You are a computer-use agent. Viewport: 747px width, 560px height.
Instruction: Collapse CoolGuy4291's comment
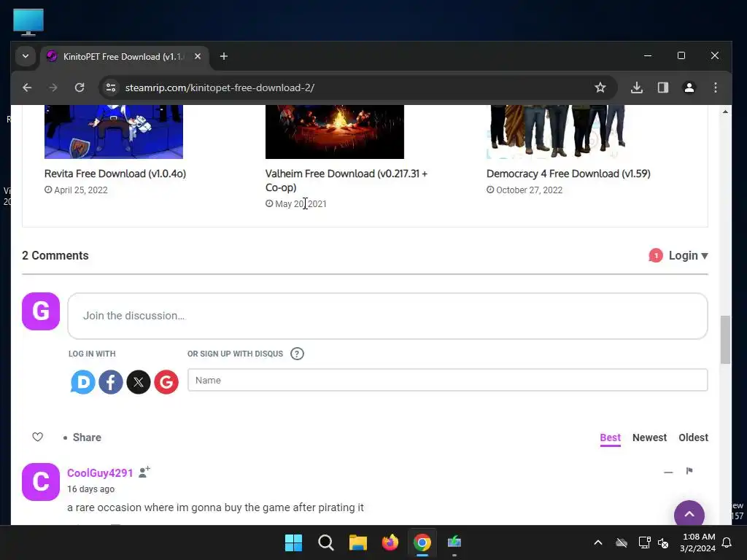[668, 472]
